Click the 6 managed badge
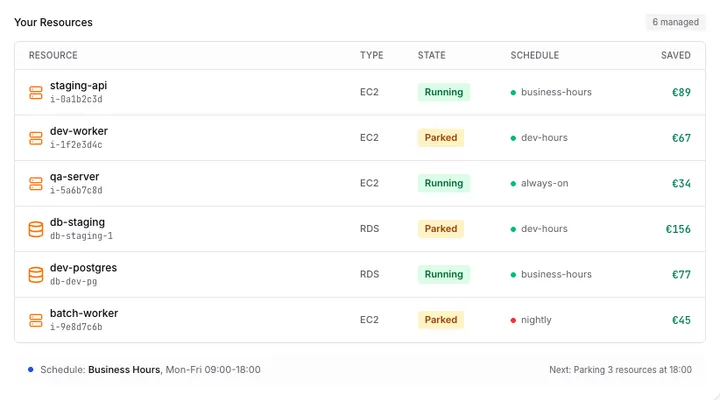Image resolution: width=720 pixels, height=400 pixels. 675,22
